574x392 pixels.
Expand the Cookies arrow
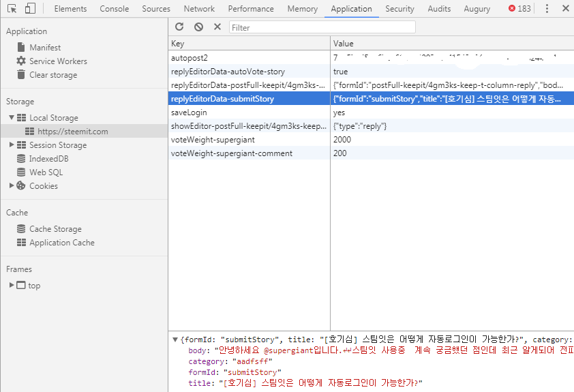(x=12, y=185)
